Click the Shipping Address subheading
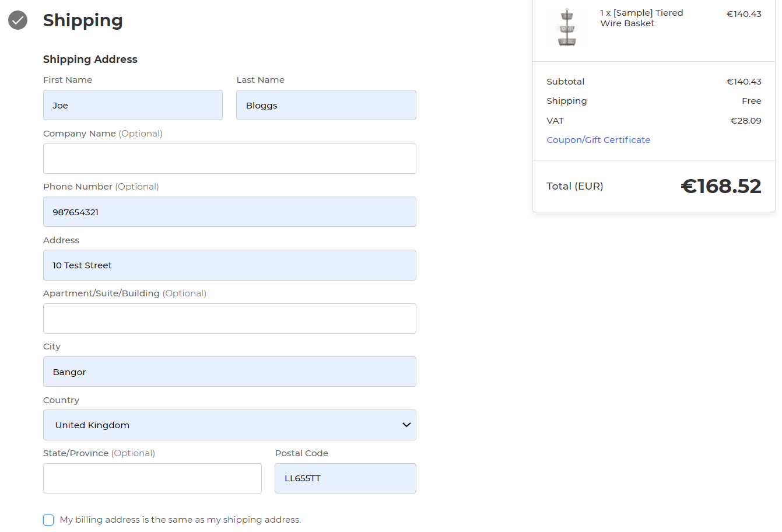Image resolution: width=782 pixels, height=532 pixels. [x=90, y=60]
